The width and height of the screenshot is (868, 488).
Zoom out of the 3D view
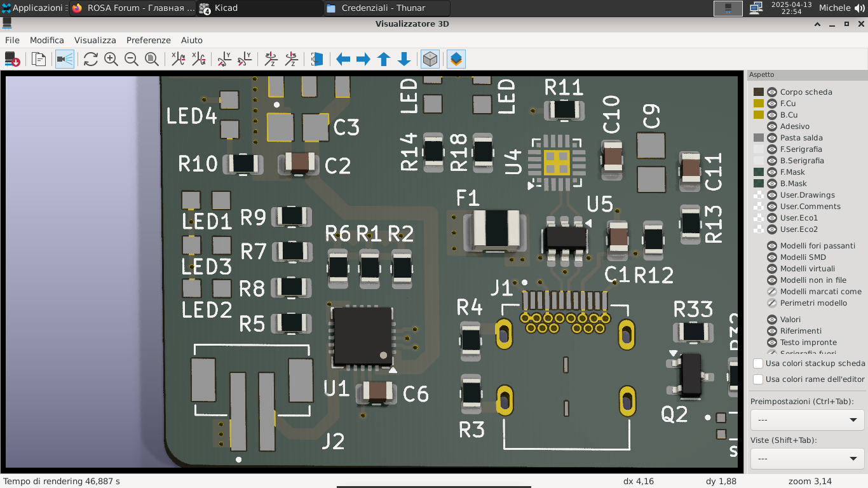click(x=132, y=59)
